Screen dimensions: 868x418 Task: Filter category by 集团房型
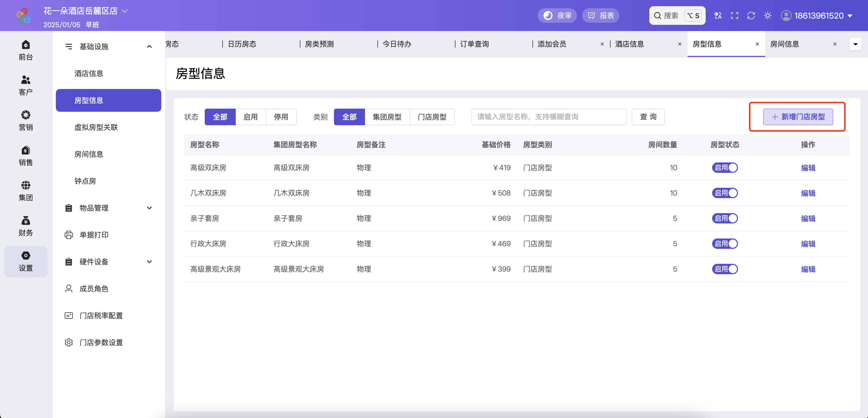tap(387, 117)
